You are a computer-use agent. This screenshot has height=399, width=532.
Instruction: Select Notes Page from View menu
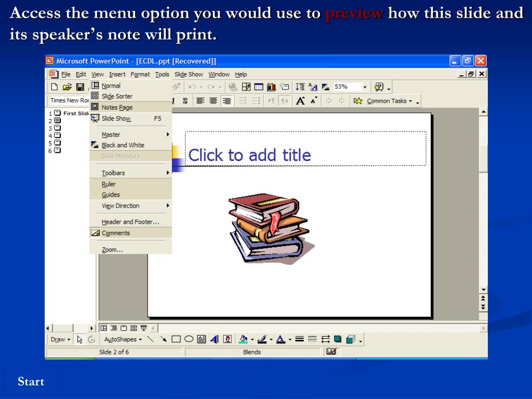[x=130, y=107]
